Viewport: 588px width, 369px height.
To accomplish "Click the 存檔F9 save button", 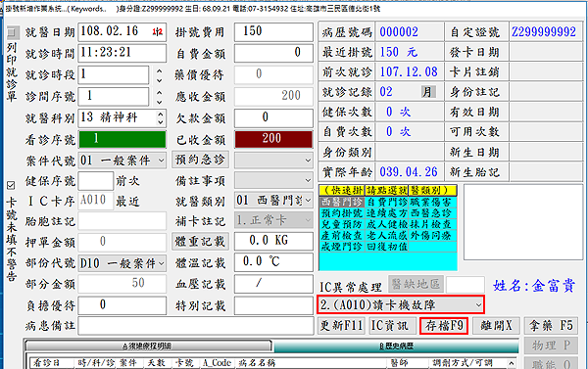I will pos(444,326).
